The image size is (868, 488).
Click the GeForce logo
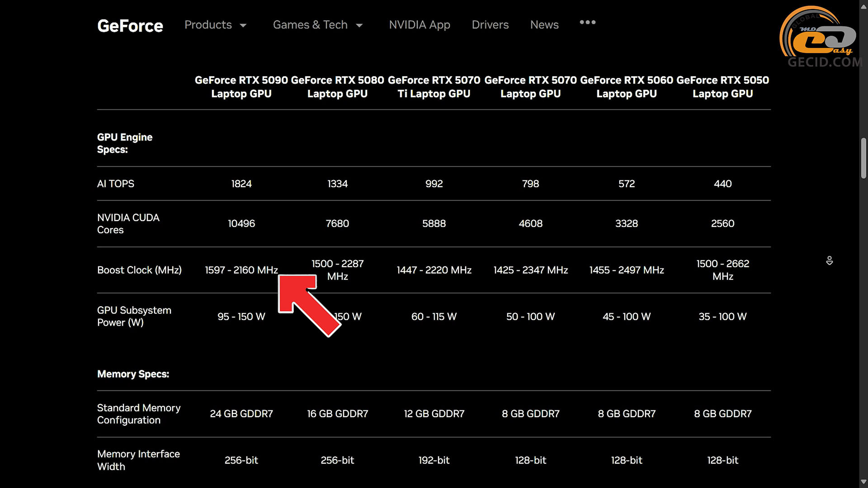click(130, 26)
